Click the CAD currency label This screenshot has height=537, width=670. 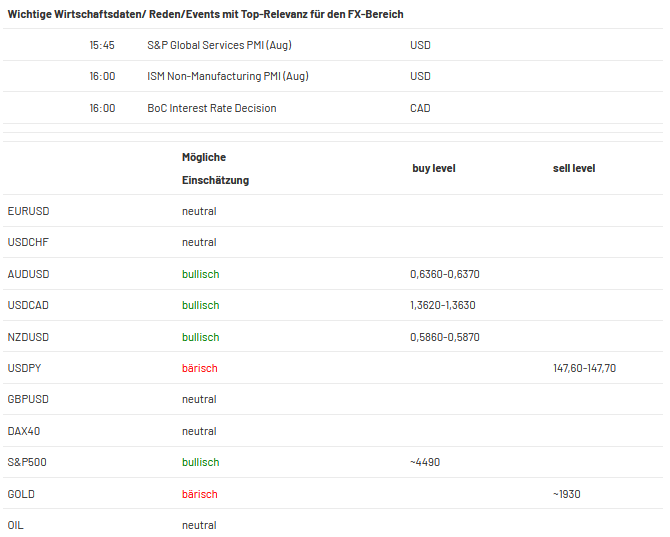(420, 108)
